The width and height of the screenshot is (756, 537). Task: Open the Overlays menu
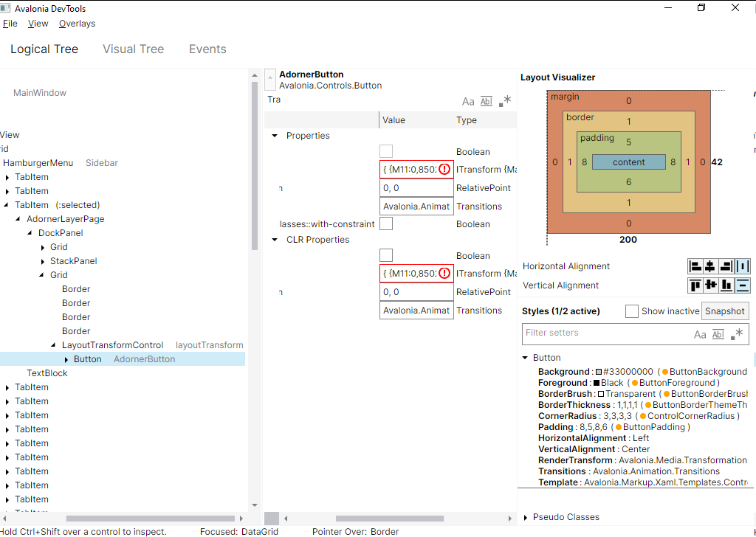click(77, 23)
